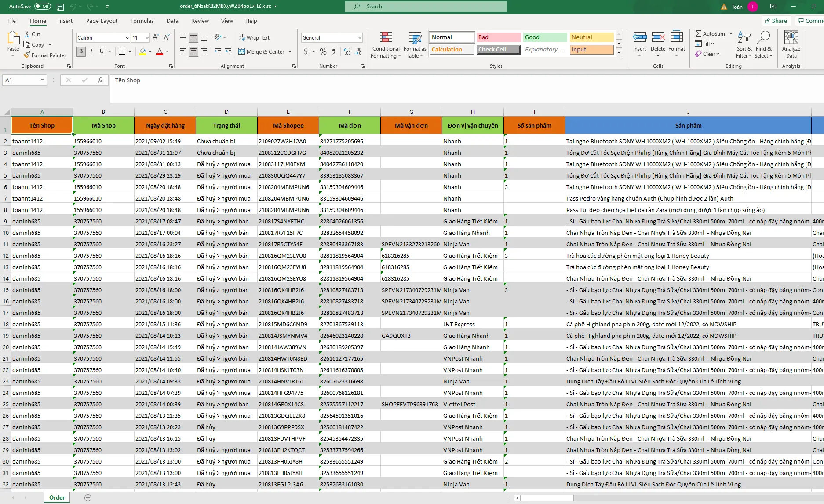Decrease font size icon

click(166, 38)
